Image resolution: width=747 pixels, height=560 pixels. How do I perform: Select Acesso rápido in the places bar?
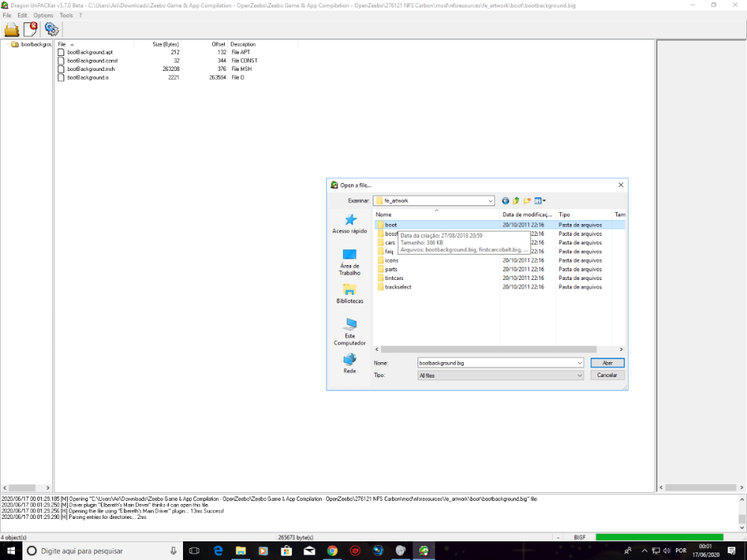click(x=350, y=223)
